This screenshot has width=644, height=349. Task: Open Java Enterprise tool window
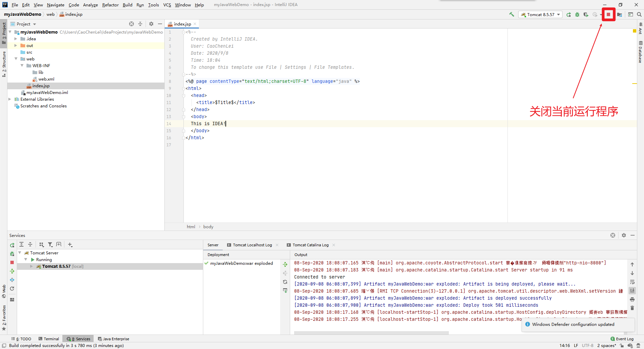tap(113, 339)
